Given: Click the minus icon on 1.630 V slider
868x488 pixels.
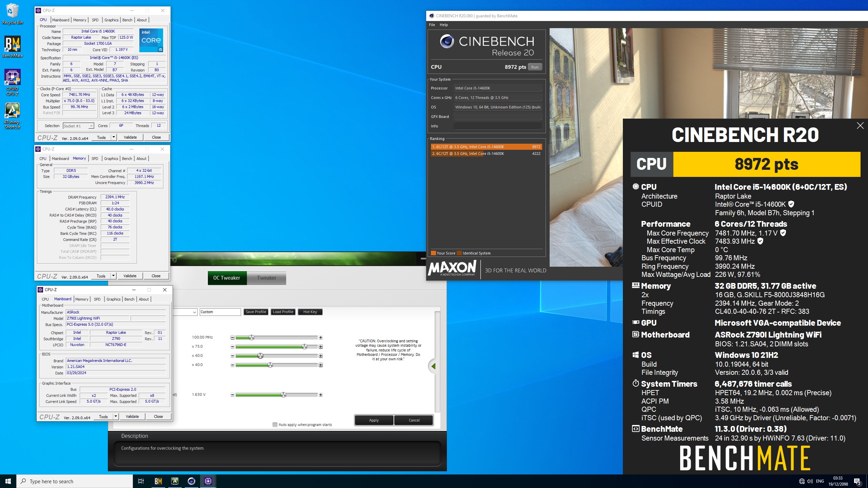Looking at the screenshot, I should 233,395.
